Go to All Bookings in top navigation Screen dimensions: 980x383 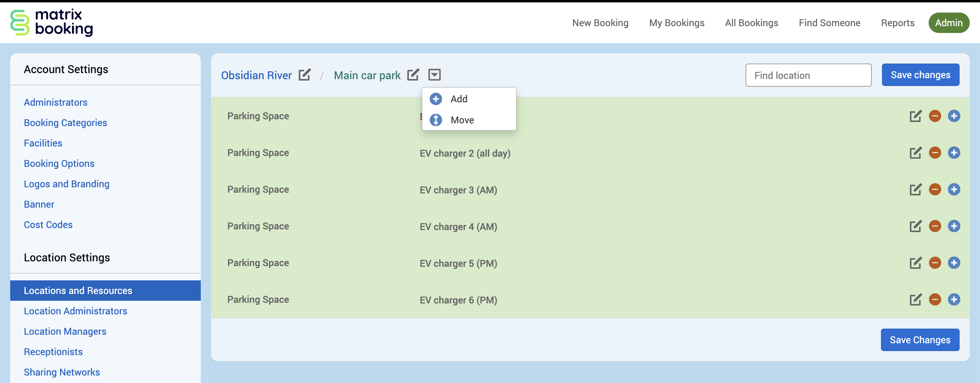click(x=751, y=23)
